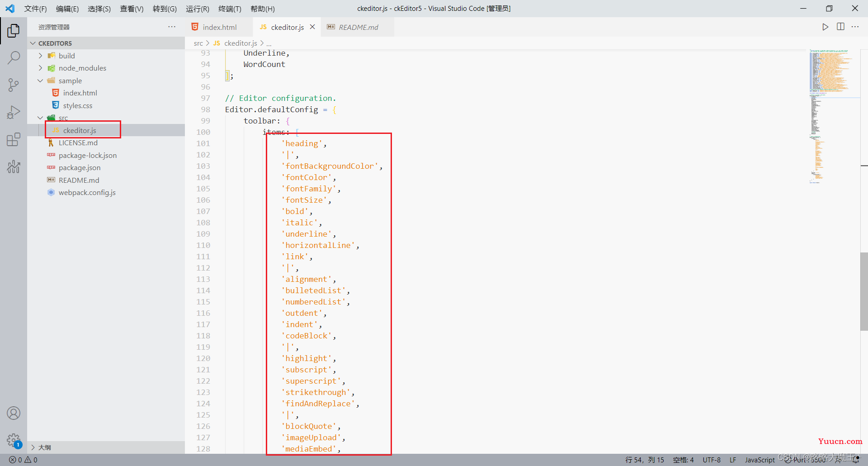
Task: Change indentation via 空格: 4
Action: coord(683,460)
